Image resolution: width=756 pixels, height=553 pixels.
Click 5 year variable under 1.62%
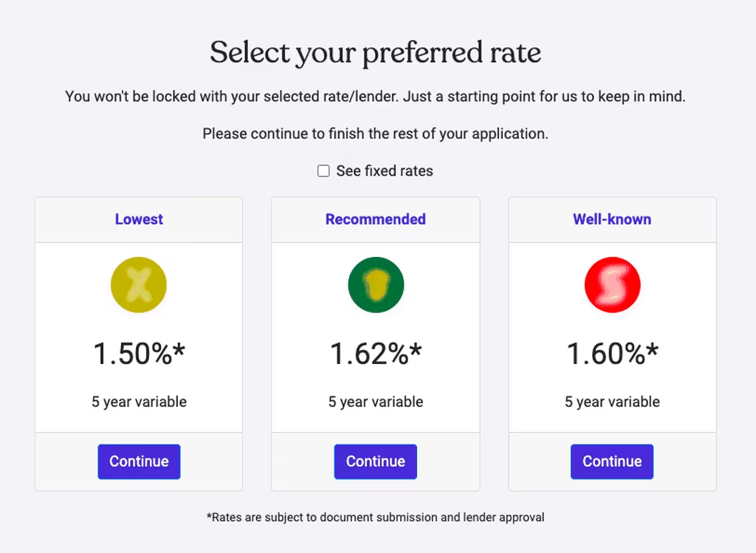pyautogui.click(x=376, y=402)
